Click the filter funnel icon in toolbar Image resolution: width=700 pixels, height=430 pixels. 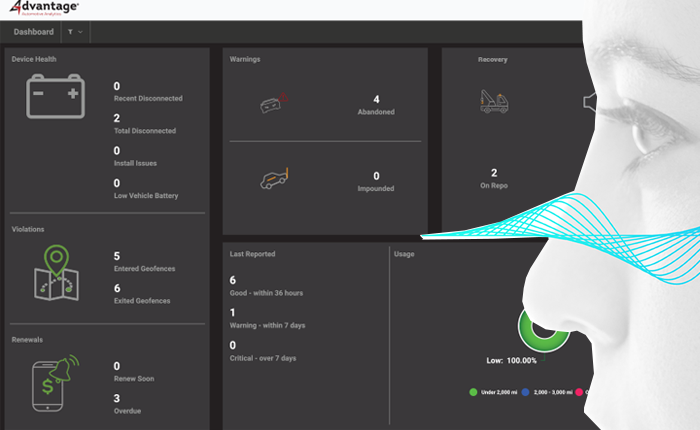click(70, 32)
